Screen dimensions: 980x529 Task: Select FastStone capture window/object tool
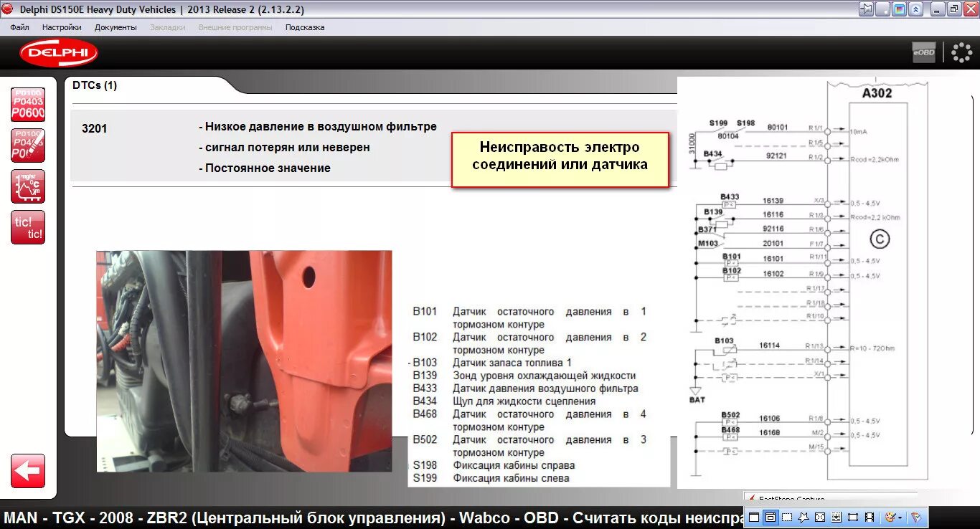click(x=771, y=517)
